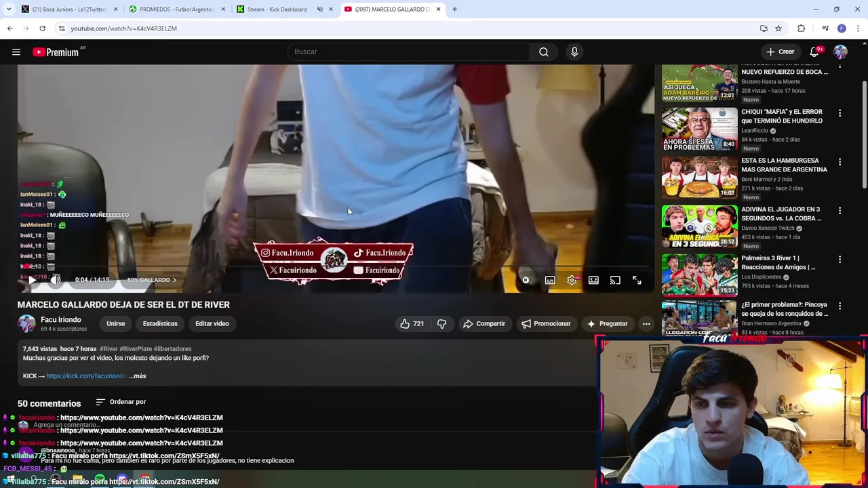Open options for the hamburguesa video
Viewport: 868px width, 488px height.
pos(840,162)
